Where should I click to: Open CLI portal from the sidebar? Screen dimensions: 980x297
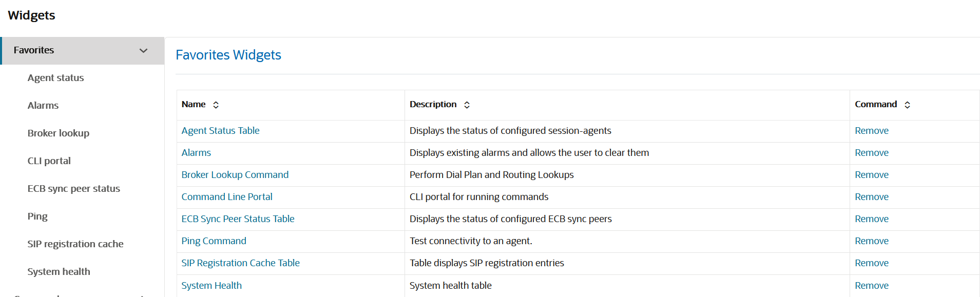click(49, 161)
